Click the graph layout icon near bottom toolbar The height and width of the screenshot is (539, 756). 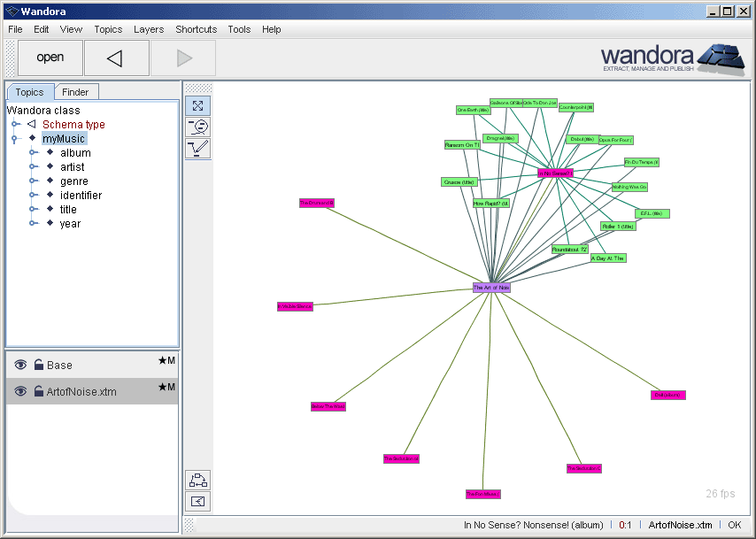(x=197, y=481)
